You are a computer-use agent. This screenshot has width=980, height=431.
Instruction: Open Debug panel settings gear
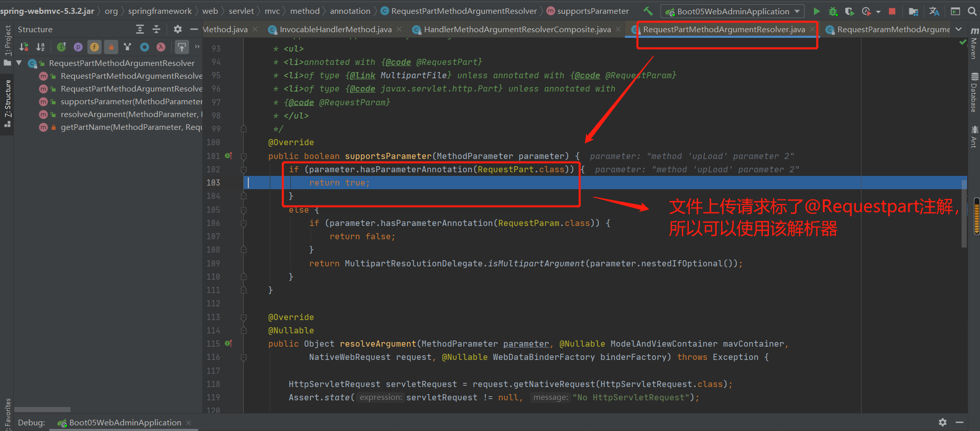[943, 422]
